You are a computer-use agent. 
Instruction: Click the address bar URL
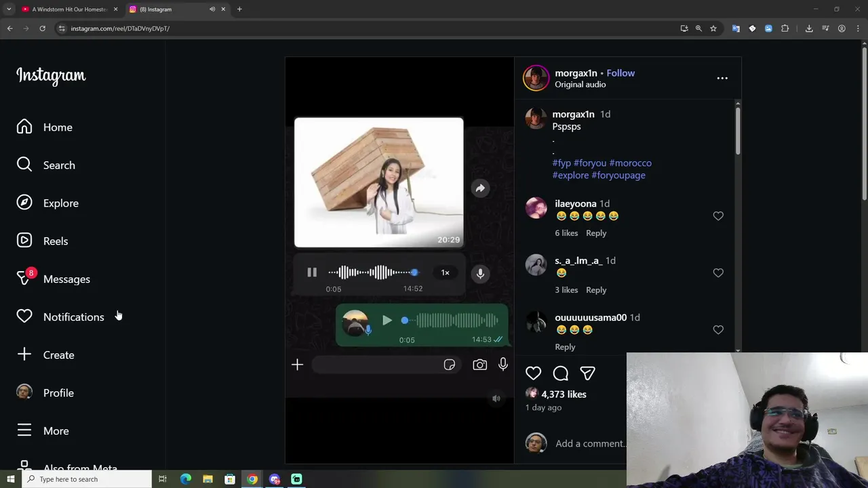coord(120,28)
